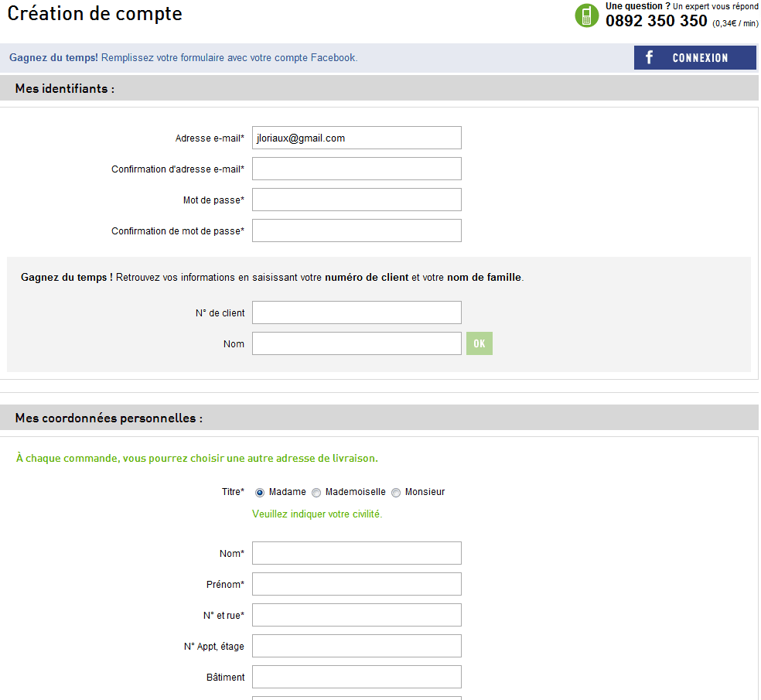761x700 pixels.
Task: Click the N° et rue input field
Action: coord(357,615)
